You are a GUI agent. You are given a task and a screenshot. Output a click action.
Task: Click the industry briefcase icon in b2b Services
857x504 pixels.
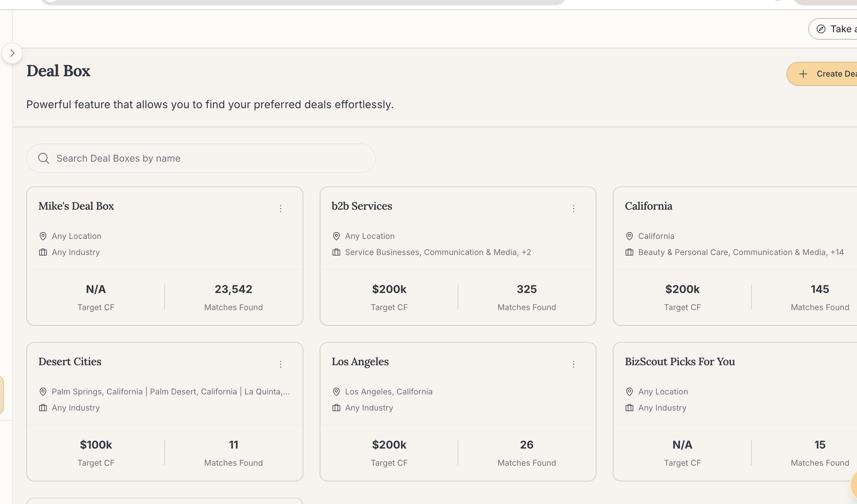pos(336,252)
